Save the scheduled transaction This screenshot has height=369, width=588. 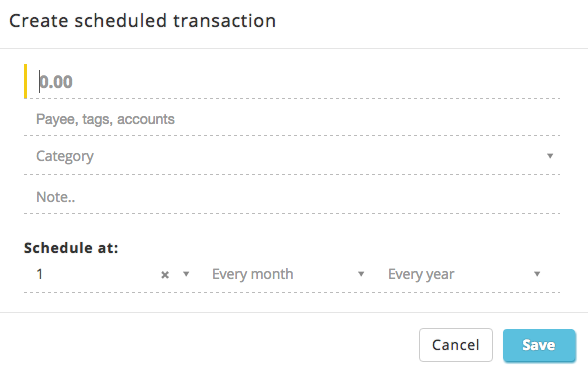pos(539,345)
